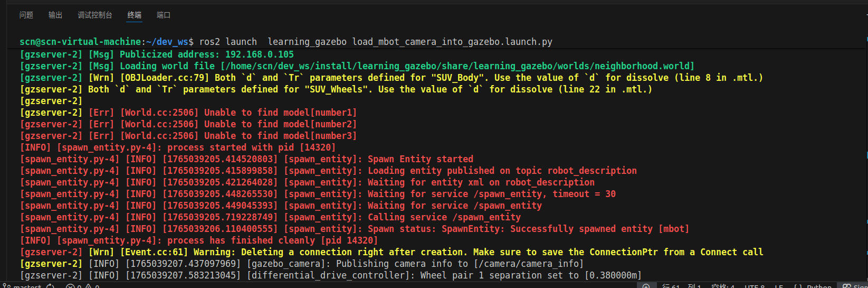The image size is (868, 288).
Task: Switch to the 端口 (Ports) tab
Action: pos(164,15)
